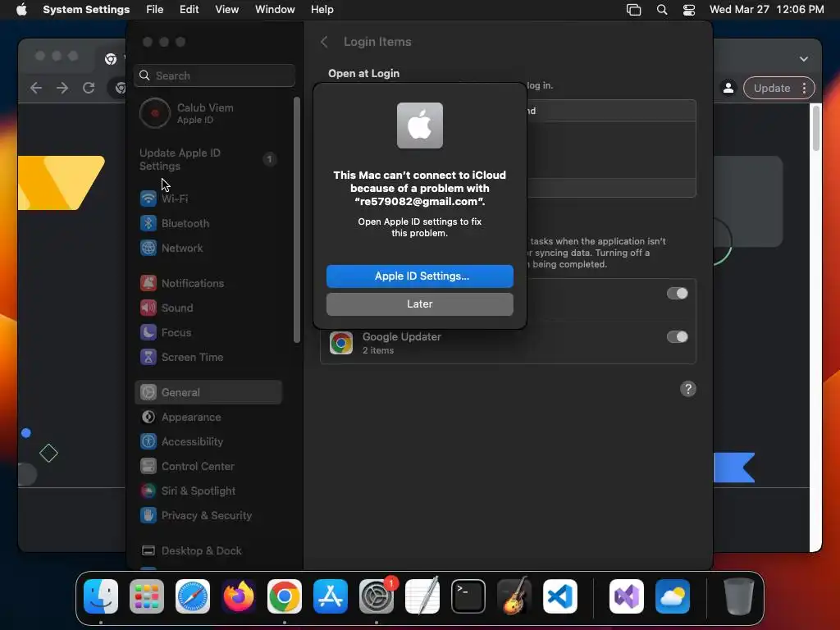Viewport: 840px width, 630px height.
Task: Reload the Chrome page
Action: pyautogui.click(x=89, y=88)
